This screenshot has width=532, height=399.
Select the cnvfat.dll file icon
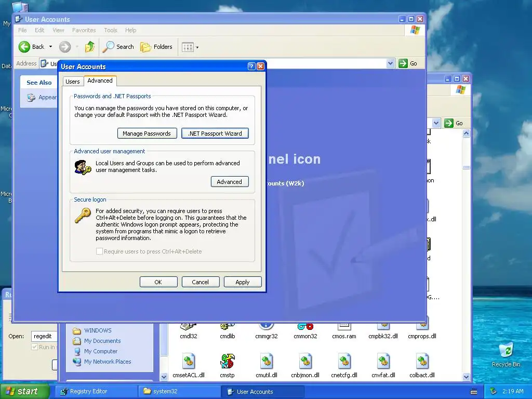pyautogui.click(x=383, y=362)
